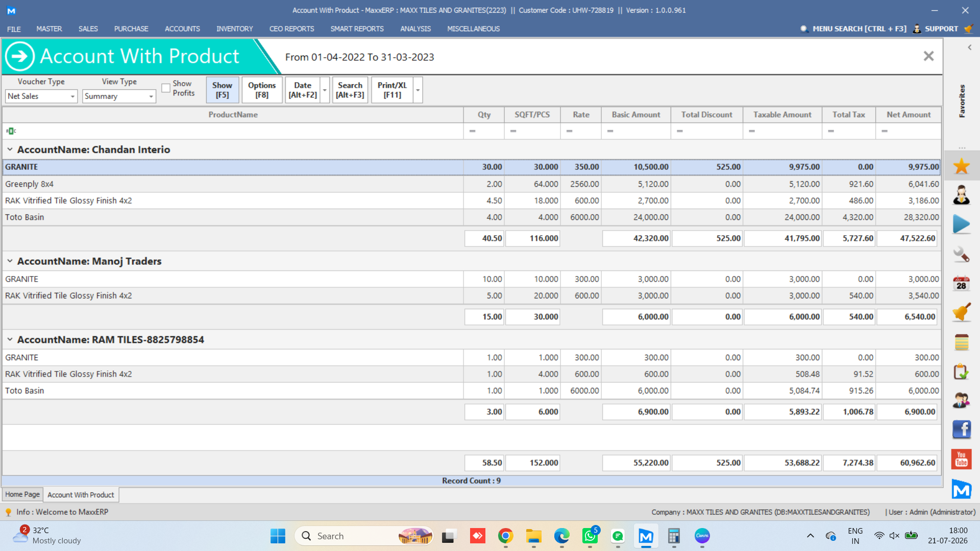Viewport: 980px width, 551px height.
Task: Open the yellow notepad sidebar icon
Action: coord(961,342)
